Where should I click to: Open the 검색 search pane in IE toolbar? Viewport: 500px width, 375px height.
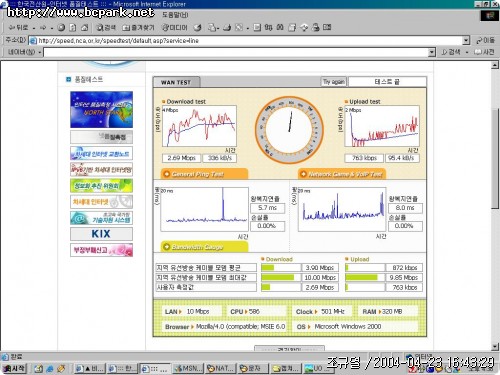106,28
